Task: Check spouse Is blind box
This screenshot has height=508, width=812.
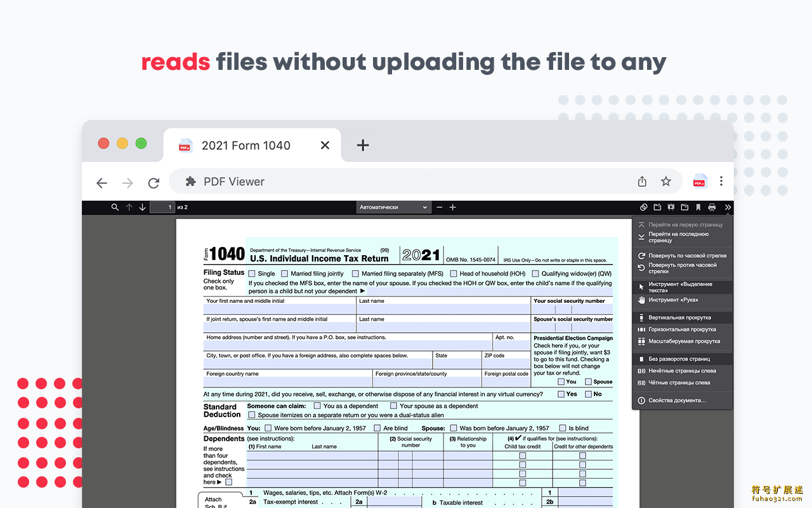Action: pos(561,428)
